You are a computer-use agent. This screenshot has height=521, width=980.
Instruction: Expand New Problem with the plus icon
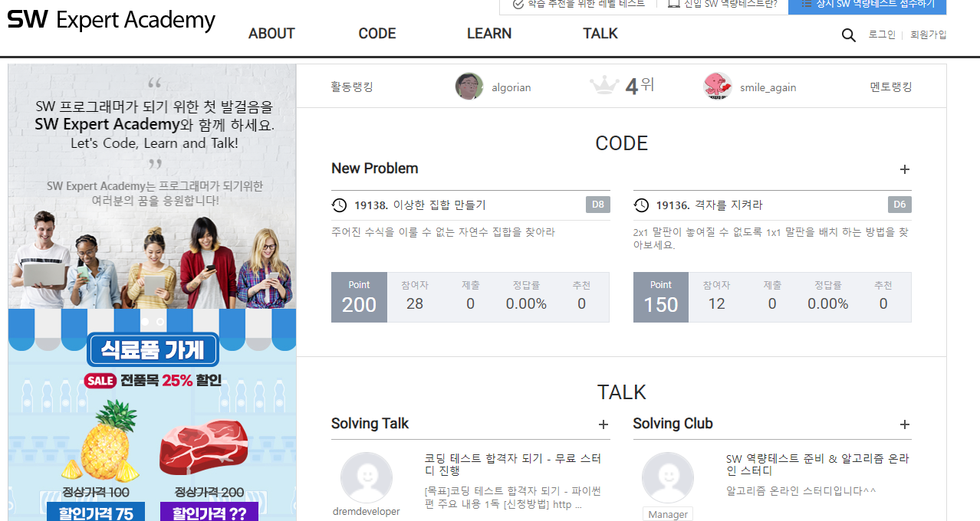(x=904, y=169)
